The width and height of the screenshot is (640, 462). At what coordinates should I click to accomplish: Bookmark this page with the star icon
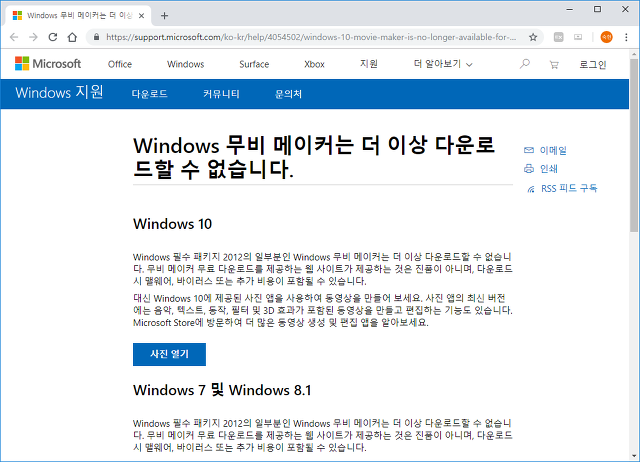[x=533, y=37]
